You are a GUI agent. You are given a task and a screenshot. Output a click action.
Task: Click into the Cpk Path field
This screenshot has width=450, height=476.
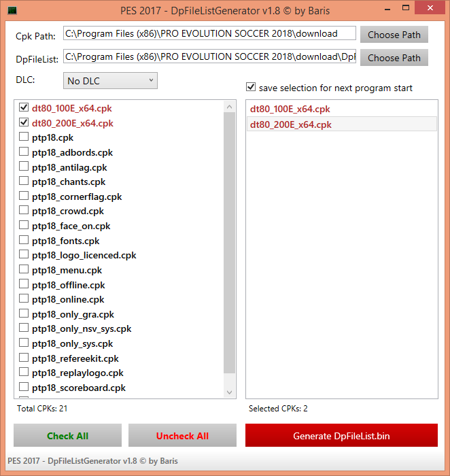click(x=209, y=33)
